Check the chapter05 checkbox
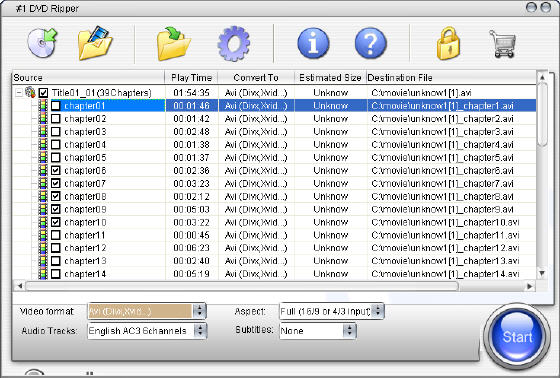 (x=56, y=158)
